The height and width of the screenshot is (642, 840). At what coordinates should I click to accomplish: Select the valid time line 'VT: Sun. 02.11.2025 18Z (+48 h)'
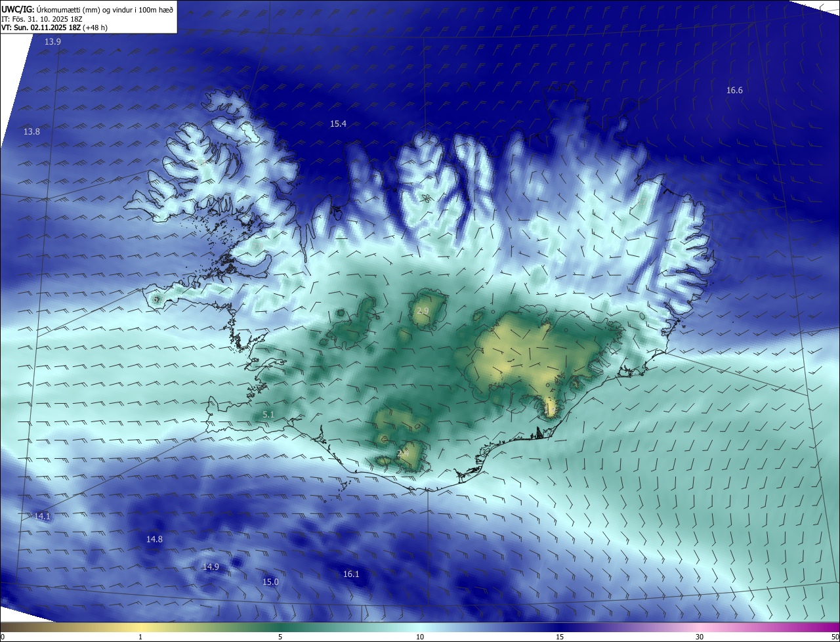[x=54, y=28]
